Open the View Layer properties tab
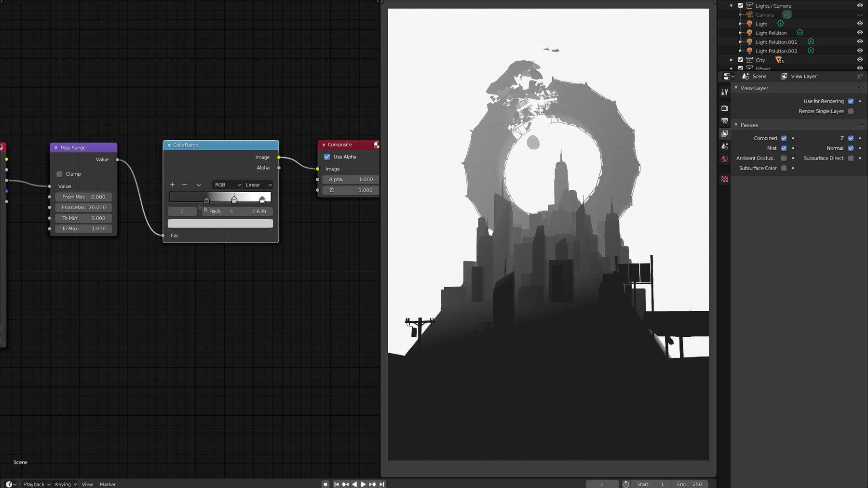 click(724, 133)
